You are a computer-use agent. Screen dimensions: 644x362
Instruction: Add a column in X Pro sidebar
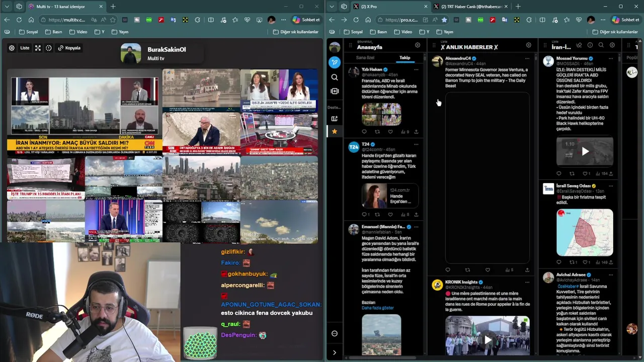coord(335,91)
